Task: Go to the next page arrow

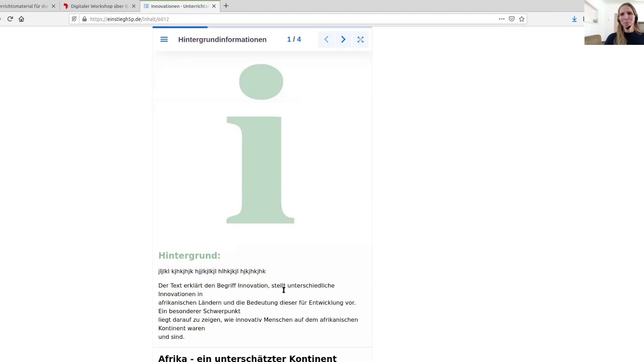Action: click(343, 39)
